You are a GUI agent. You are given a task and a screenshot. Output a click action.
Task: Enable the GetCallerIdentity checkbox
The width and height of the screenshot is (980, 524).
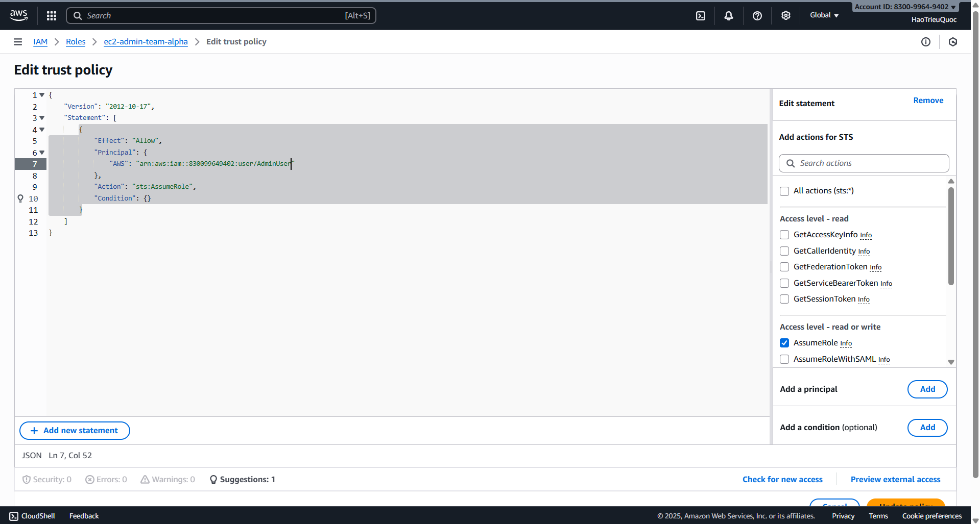tap(784, 251)
